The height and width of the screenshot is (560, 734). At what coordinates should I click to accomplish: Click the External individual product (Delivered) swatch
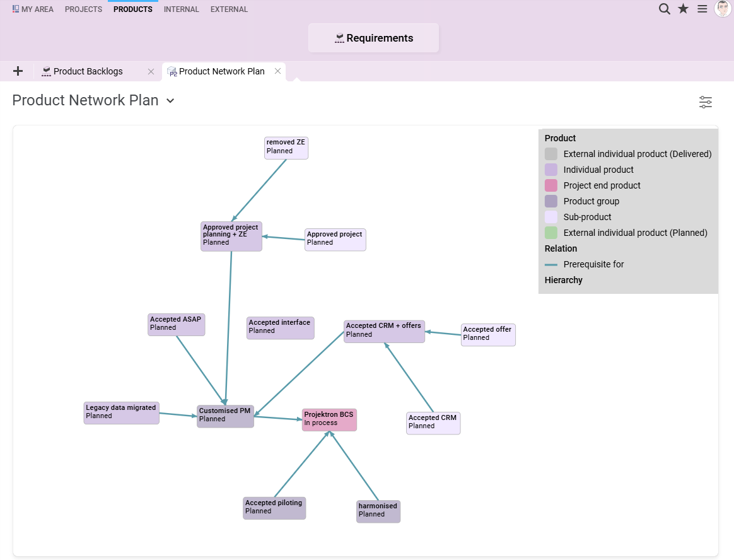(551, 154)
